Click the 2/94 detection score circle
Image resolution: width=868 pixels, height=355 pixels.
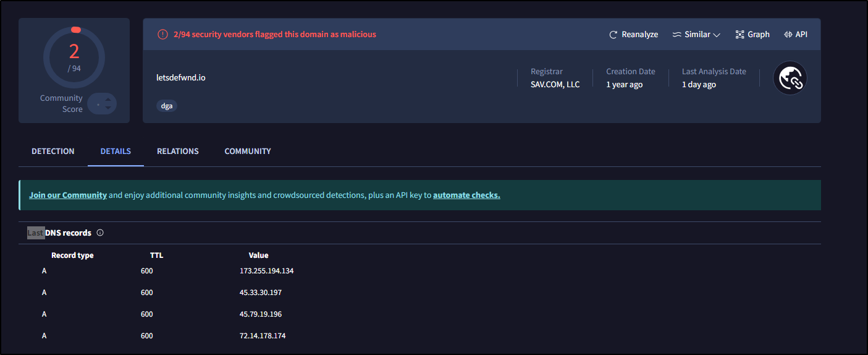(x=74, y=58)
